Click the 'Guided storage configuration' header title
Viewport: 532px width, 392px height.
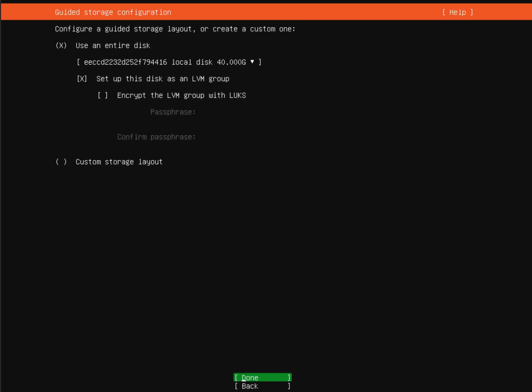tap(113, 12)
